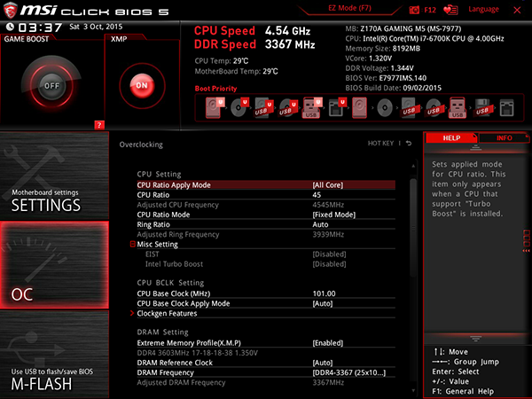
Task: Click the clock icon beside the time
Action: coord(10,27)
